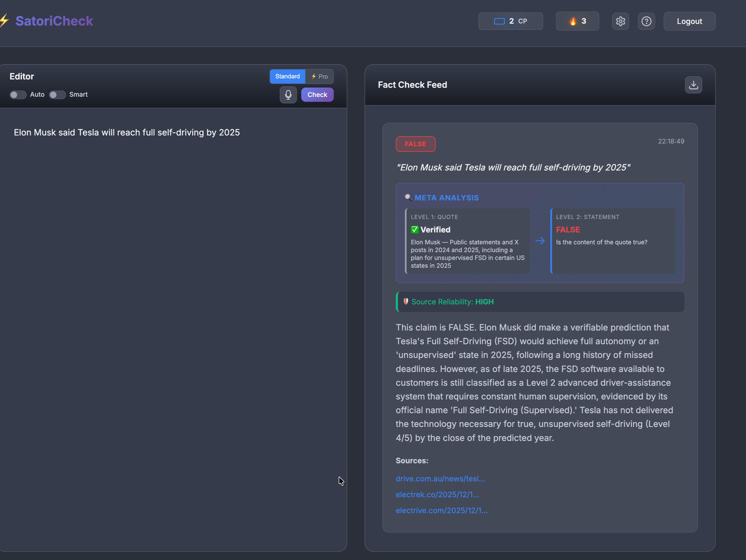Image resolution: width=746 pixels, height=560 pixels.
Task: Select the Standard mode tab
Action: [x=287, y=76]
